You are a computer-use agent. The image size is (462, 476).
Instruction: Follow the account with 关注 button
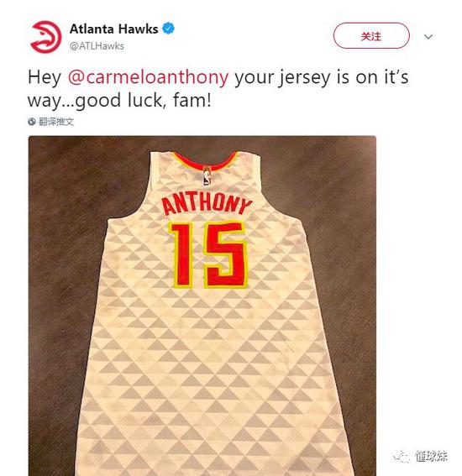click(371, 36)
